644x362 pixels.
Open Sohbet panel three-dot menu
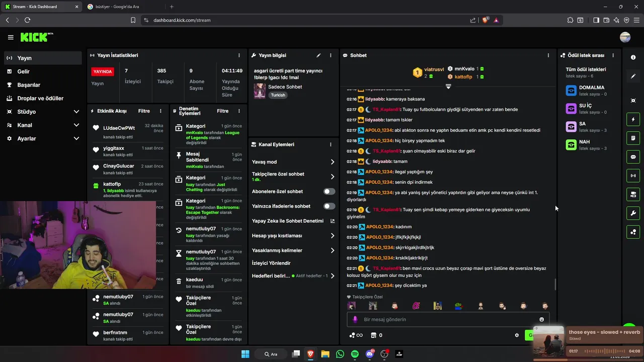pyautogui.click(x=548, y=55)
